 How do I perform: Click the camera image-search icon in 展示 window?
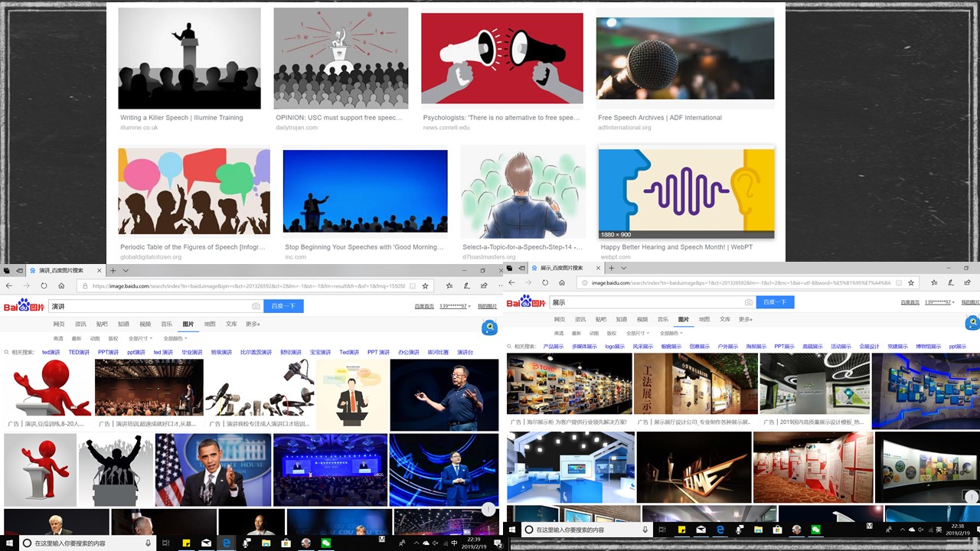[x=750, y=302]
